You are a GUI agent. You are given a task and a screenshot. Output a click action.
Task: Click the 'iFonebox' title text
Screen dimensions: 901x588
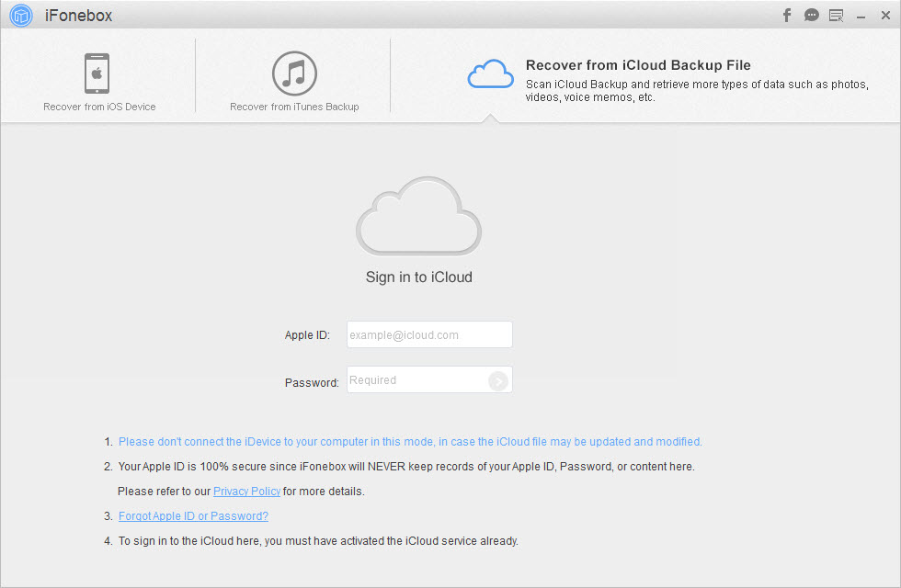(x=79, y=16)
